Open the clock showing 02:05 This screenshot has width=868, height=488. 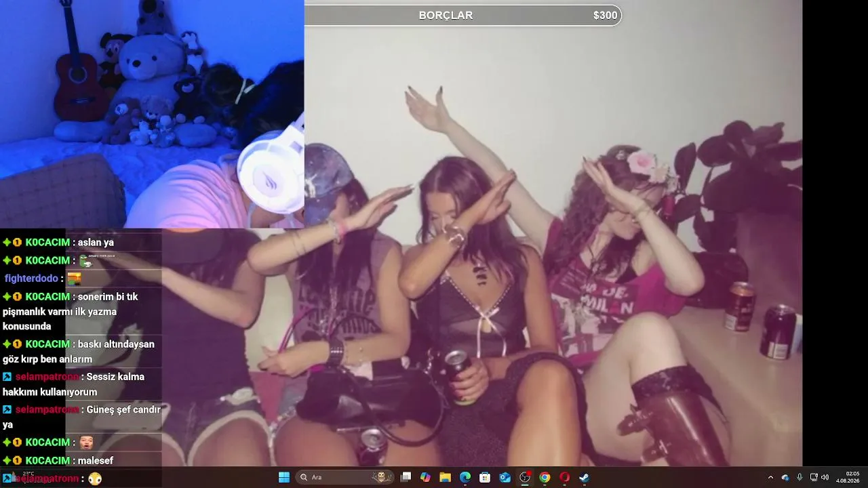[x=848, y=477]
